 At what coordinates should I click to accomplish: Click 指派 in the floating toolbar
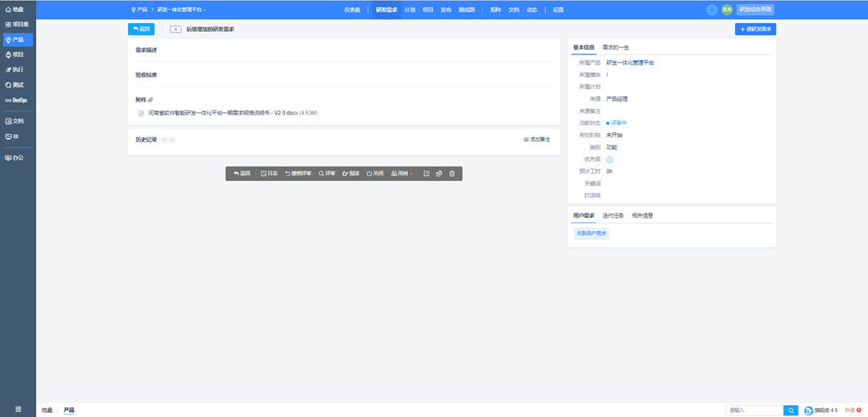tap(351, 174)
